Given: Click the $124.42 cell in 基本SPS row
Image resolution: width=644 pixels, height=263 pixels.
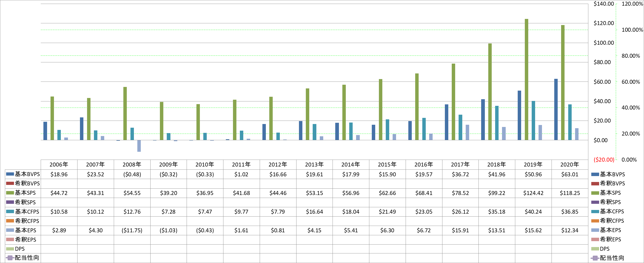Looking at the screenshot, I should coord(533,193).
